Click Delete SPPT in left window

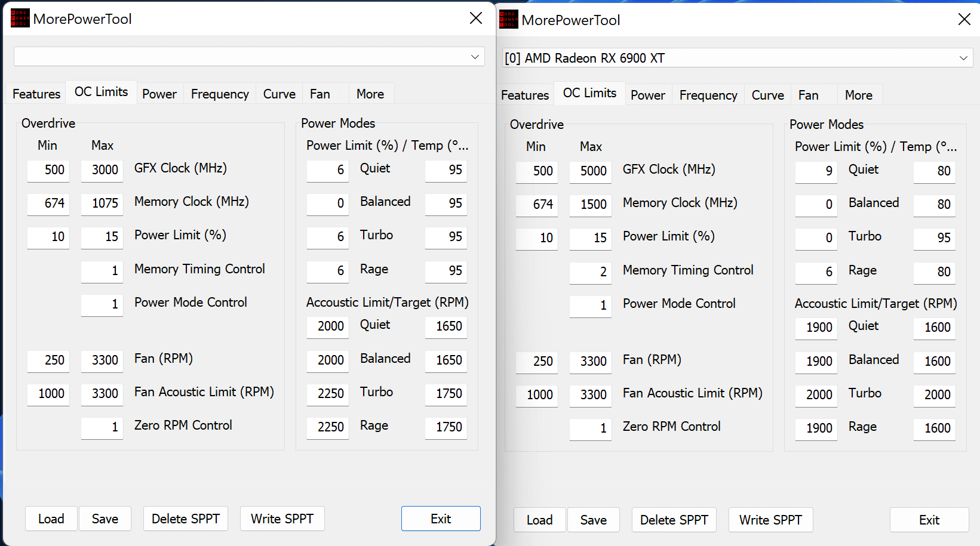click(x=186, y=519)
